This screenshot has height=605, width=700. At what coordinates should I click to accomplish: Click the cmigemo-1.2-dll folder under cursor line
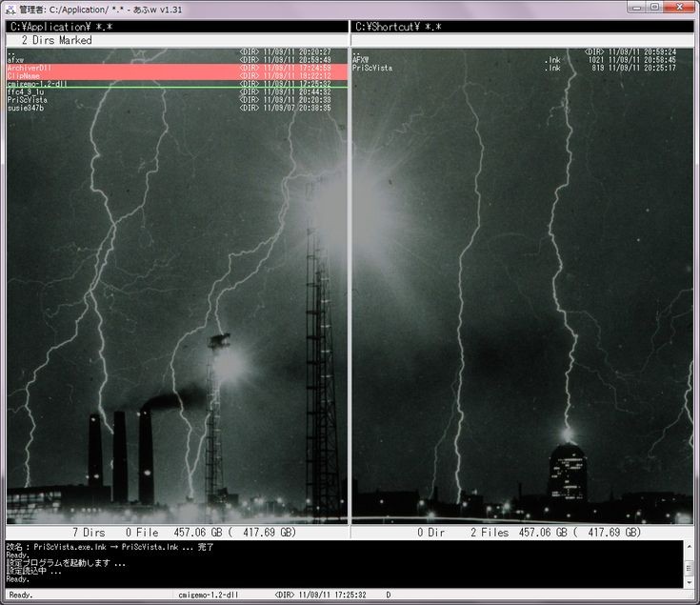(177, 84)
